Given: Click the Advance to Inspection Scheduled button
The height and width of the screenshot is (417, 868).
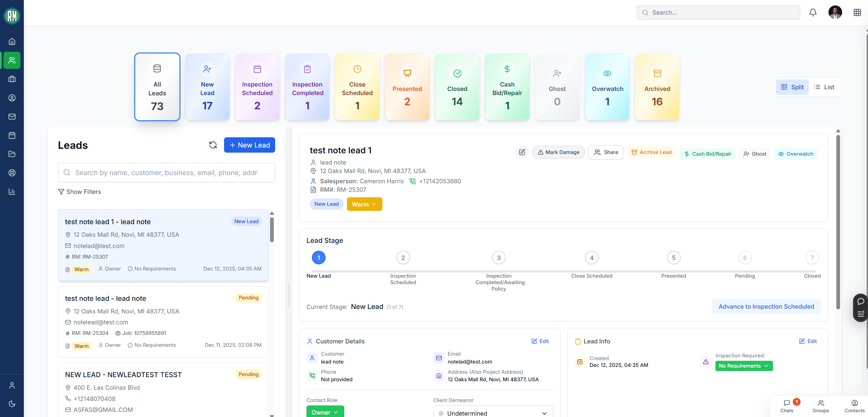Looking at the screenshot, I should tap(766, 306).
